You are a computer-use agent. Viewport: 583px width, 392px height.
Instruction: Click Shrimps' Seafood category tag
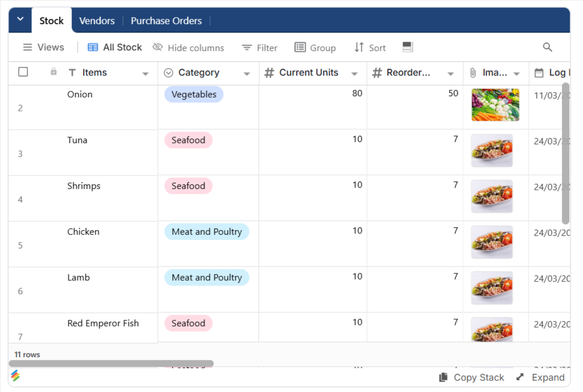[x=188, y=186]
